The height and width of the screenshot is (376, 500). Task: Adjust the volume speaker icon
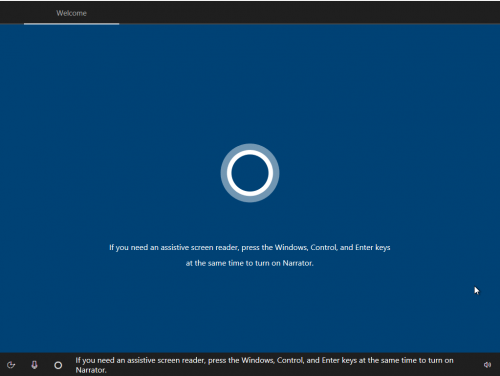[x=487, y=365]
